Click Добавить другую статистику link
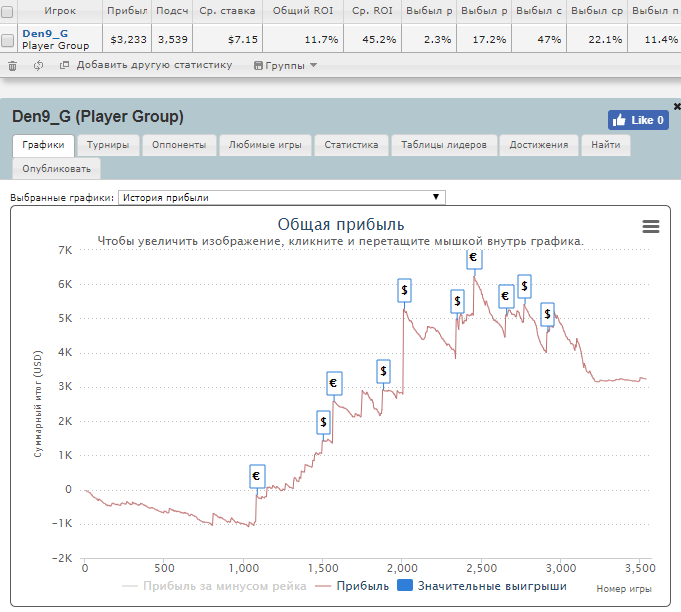Viewport: 681px width, 612px height. pos(154,65)
